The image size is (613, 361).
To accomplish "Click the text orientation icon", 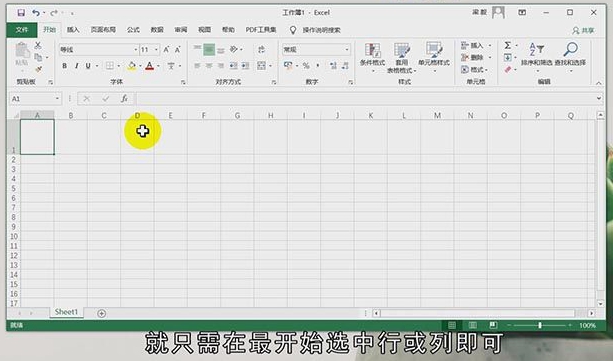I will tap(234, 49).
